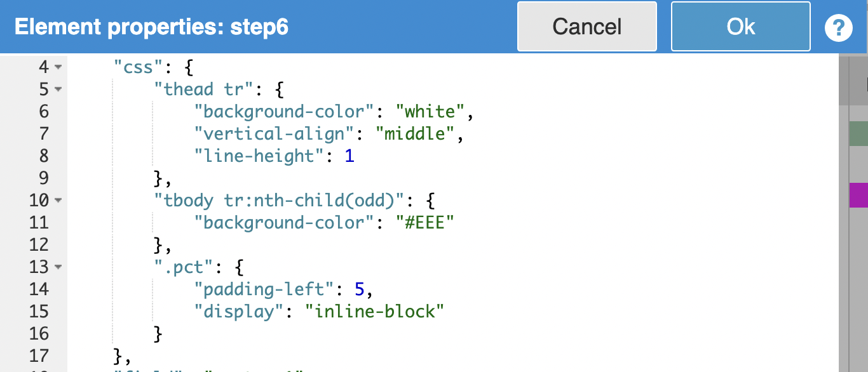Click the padding-left value 5
Viewport: 868px width, 372px height.
click(359, 289)
